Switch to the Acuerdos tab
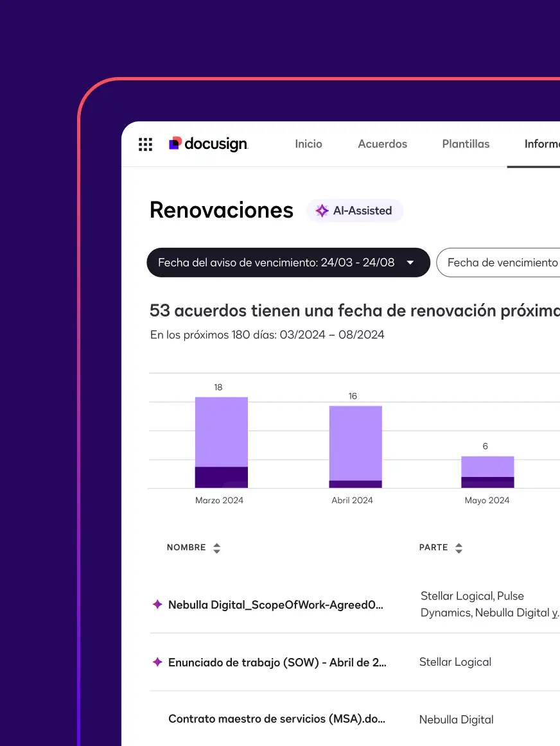 click(382, 144)
